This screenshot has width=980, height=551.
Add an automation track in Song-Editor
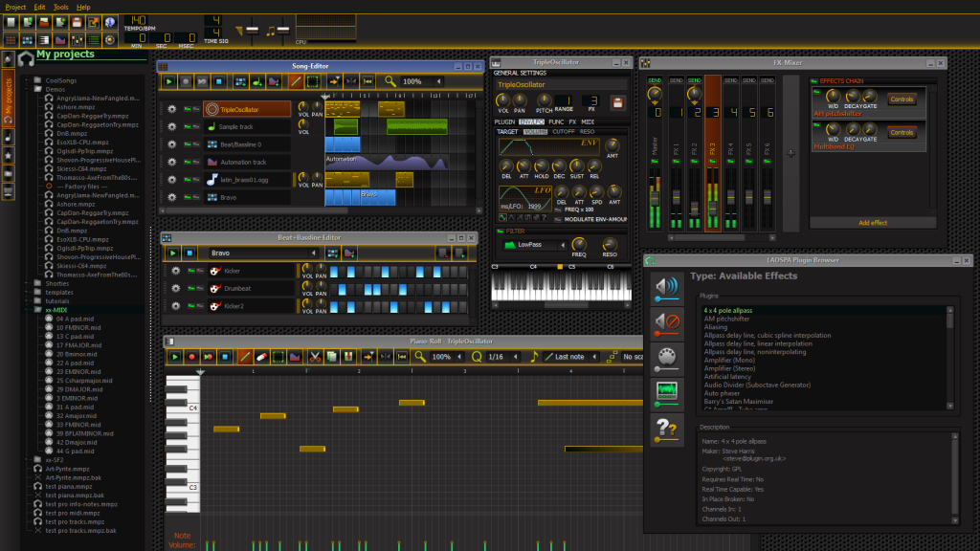coord(273,81)
